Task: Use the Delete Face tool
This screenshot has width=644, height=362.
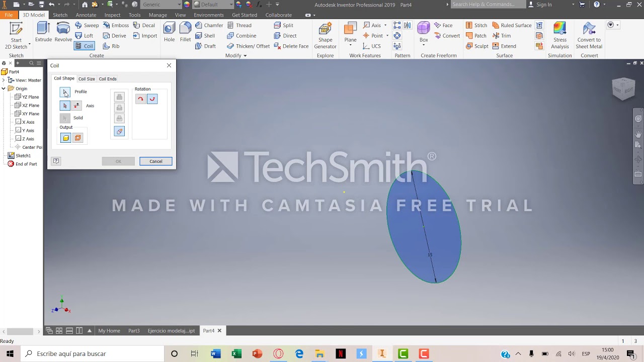Action: [x=291, y=46]
